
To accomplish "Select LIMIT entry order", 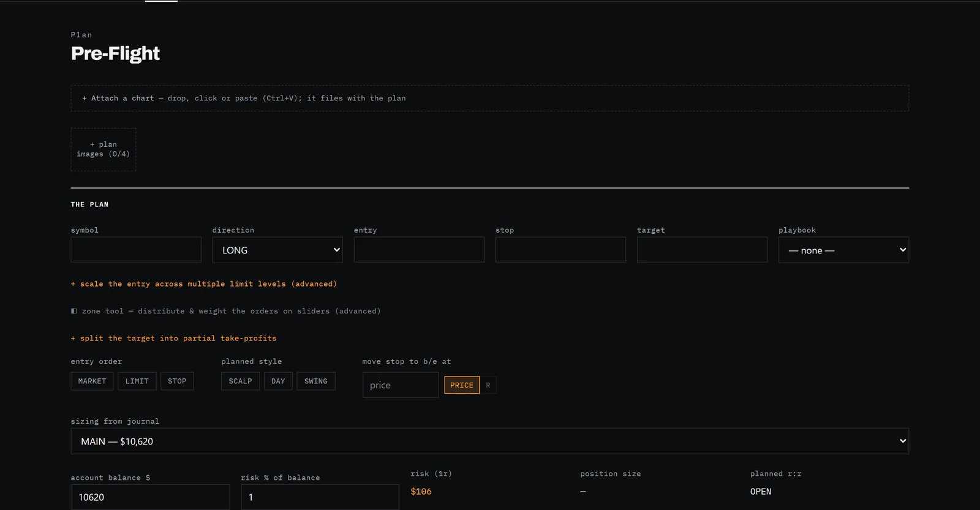I will [137, 381].
